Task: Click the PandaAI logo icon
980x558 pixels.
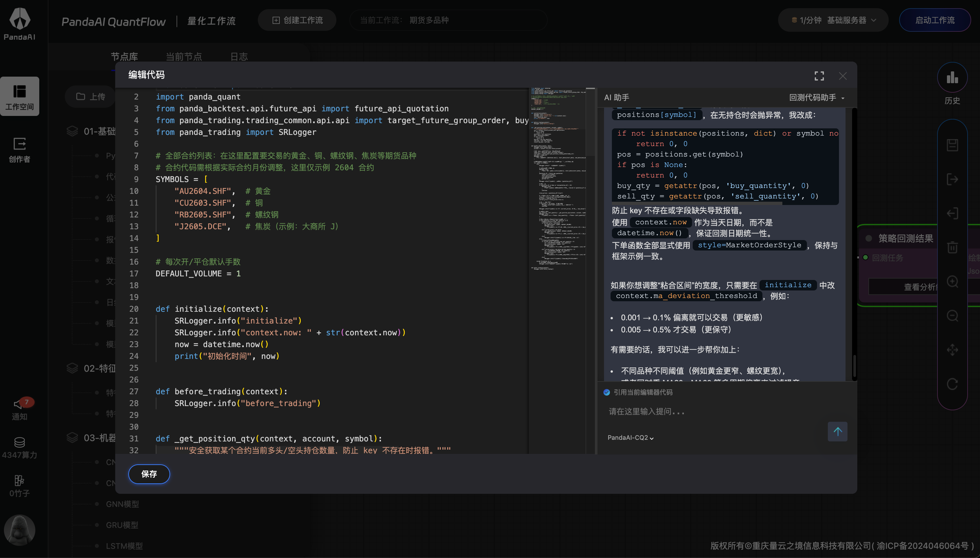Action: coord(20,18)
